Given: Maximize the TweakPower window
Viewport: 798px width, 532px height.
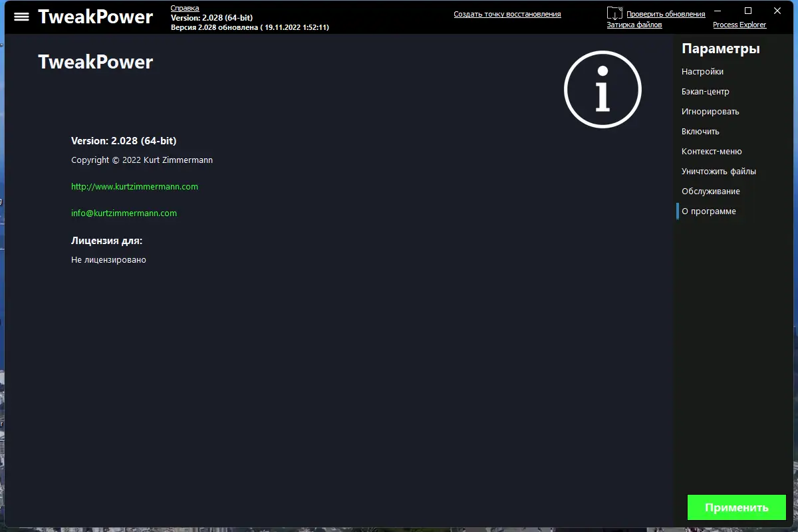Looking at the screenshot, I should tap(748, 11).
